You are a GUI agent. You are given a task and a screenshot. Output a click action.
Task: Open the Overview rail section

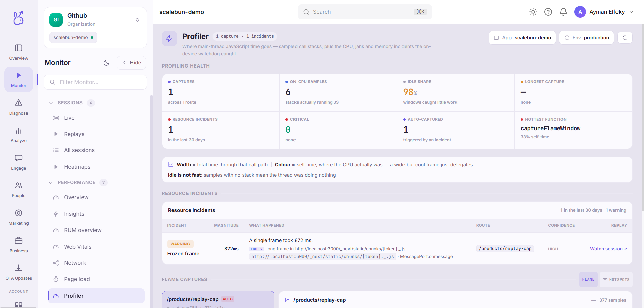(19, 52)
